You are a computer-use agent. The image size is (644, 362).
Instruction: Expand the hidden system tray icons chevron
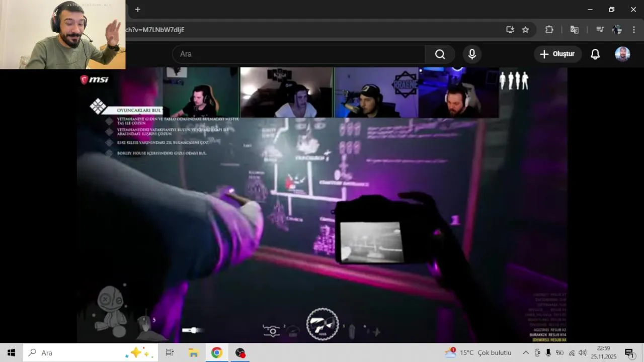pos(526,353)
